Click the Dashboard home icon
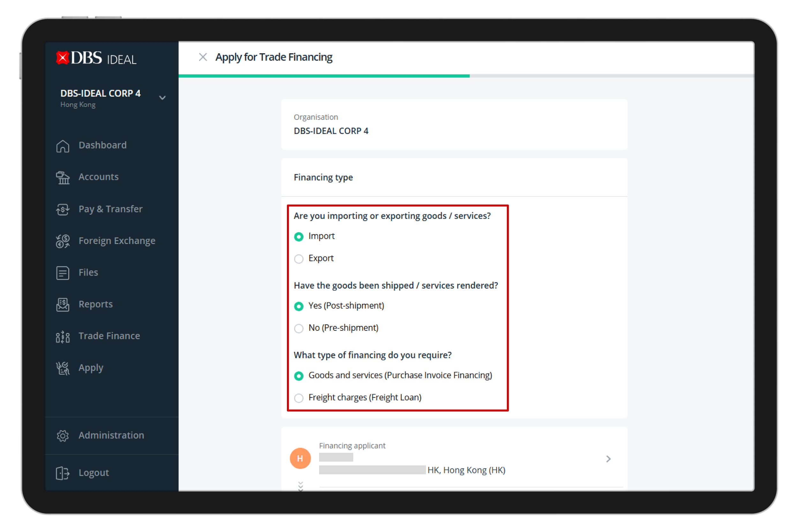Screen dimensions: 798x532 tap(63, 146)
